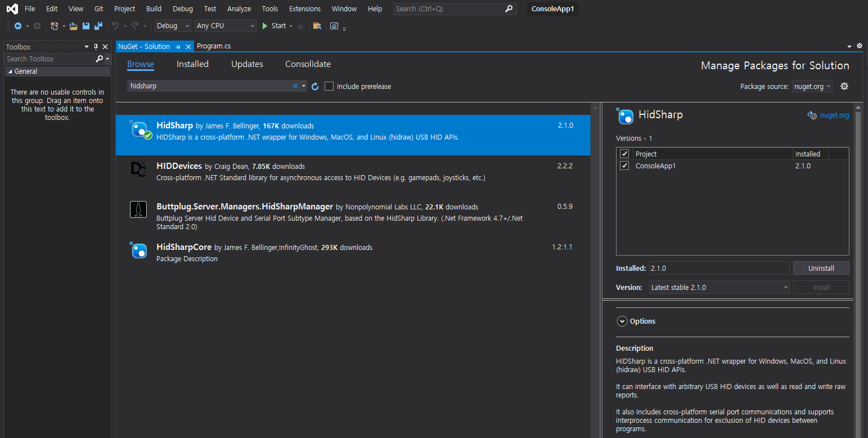Open the NuGet search history dropdown arrow
868x438 pixels.
304,86
